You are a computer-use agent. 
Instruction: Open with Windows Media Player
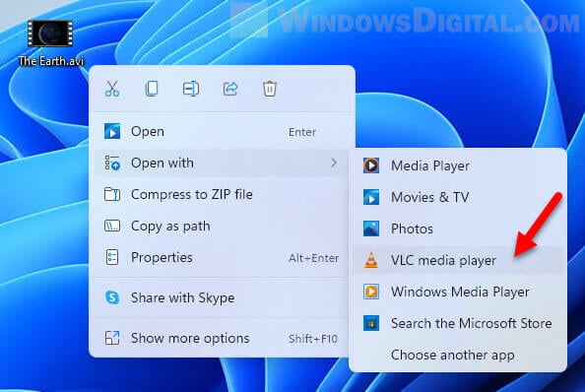pyautogui.click(x=458, y=292)
